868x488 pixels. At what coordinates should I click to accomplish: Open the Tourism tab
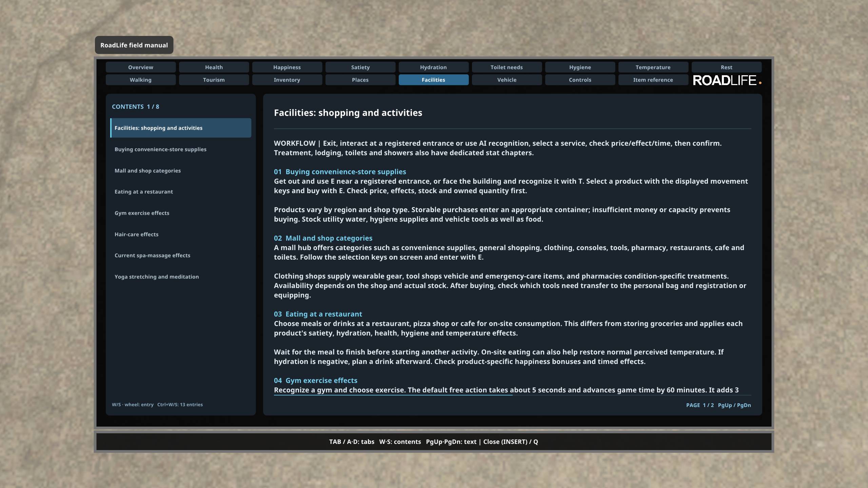[x=214, y=80]
